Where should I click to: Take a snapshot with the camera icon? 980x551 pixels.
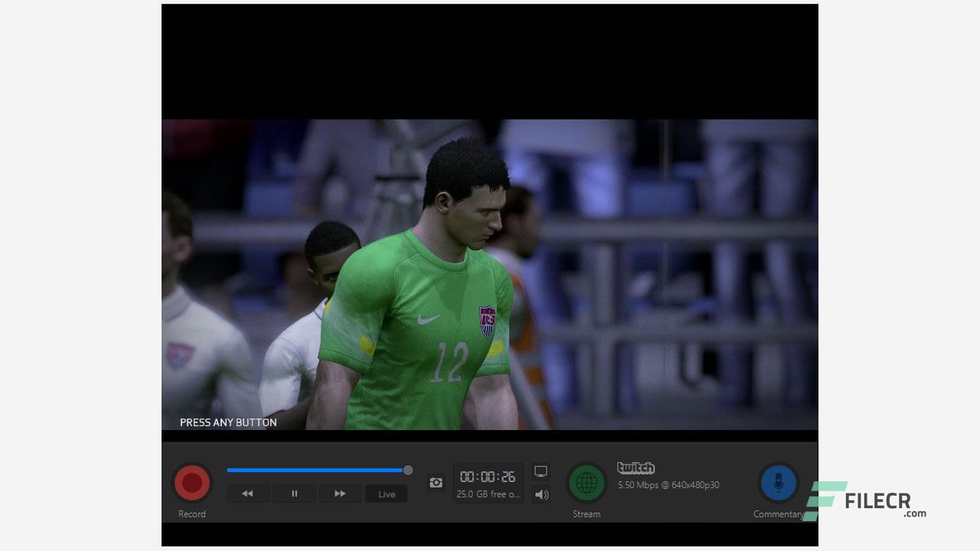436,483
